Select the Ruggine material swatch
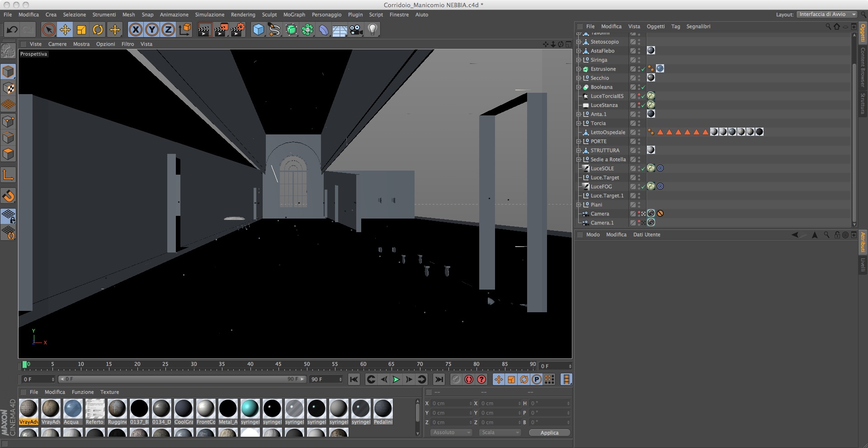This screenshot has width=868, height=448. [x=117, y=412]
